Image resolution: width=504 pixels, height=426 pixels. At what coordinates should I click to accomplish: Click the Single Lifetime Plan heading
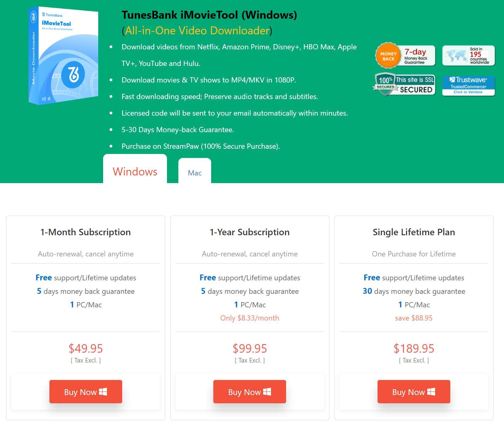pyautogui.click(x=414, y=232)
